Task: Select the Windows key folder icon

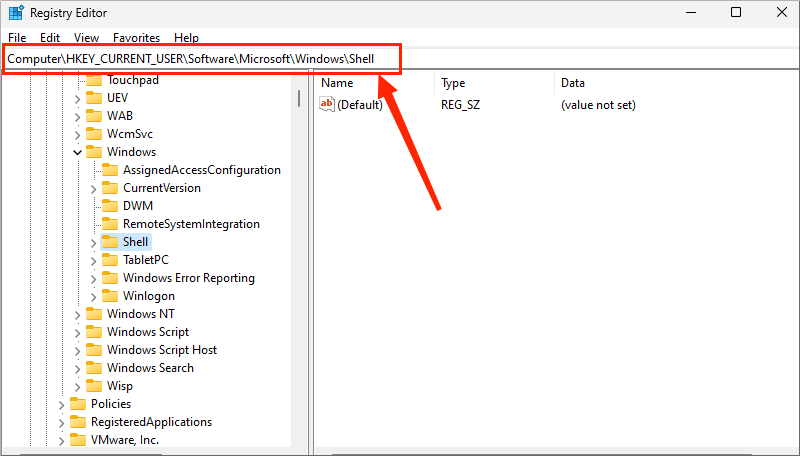Action: (94, 151)
